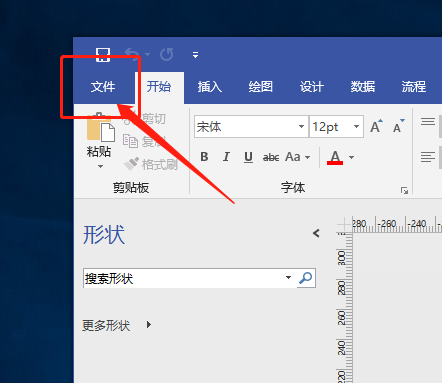Toggle strikethrough abc formatting
This screenshot has height=383, width=442.
pyautogui.click(x=271, y=157)
